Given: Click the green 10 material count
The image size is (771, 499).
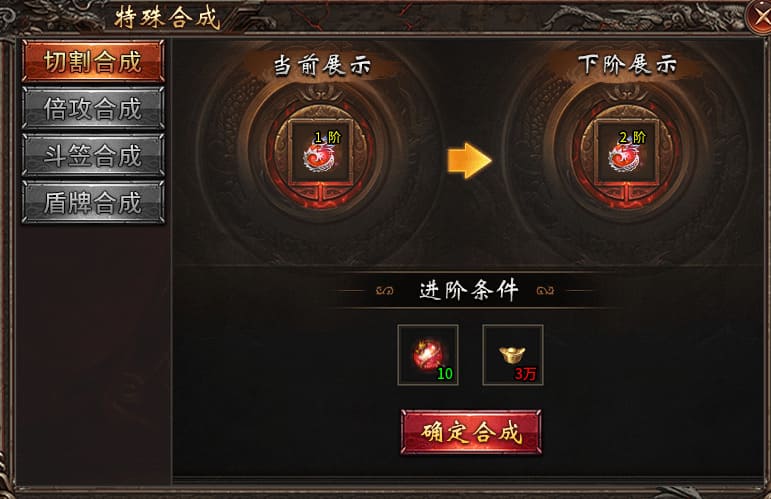Looking at the screenshot, I should point(445,374).
